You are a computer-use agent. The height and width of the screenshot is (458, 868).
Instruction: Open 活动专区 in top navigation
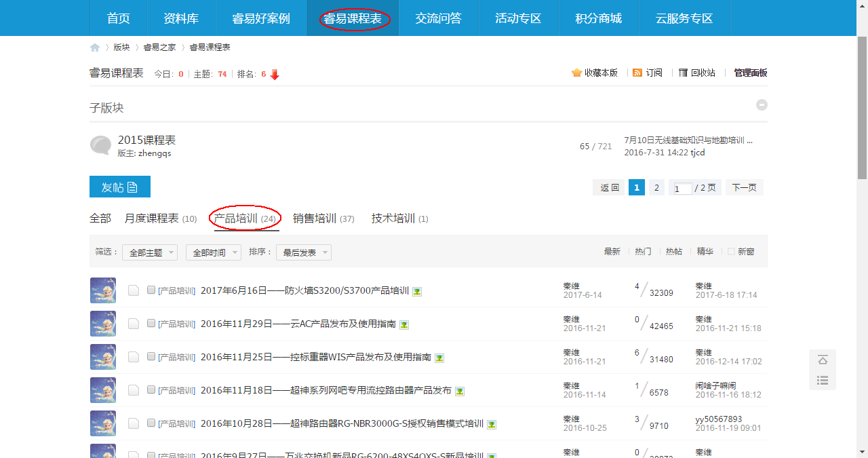pyautogui.click(x=519, y=18)
